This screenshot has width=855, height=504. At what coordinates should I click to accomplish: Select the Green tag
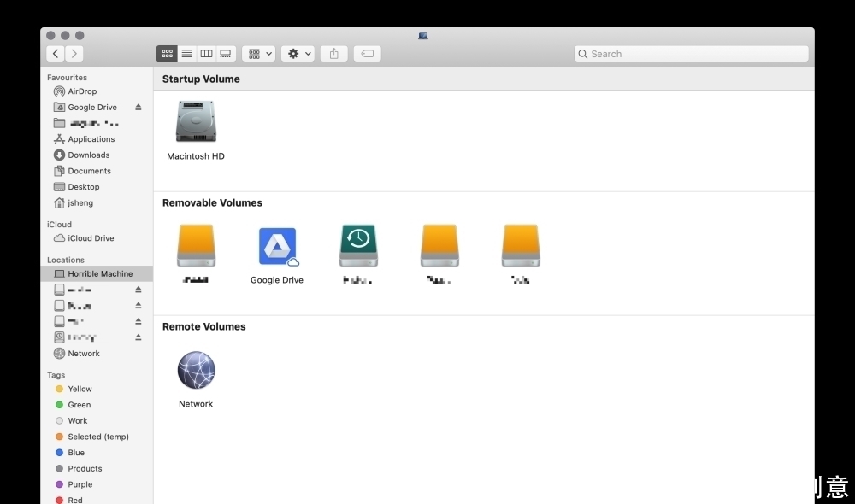79,405
